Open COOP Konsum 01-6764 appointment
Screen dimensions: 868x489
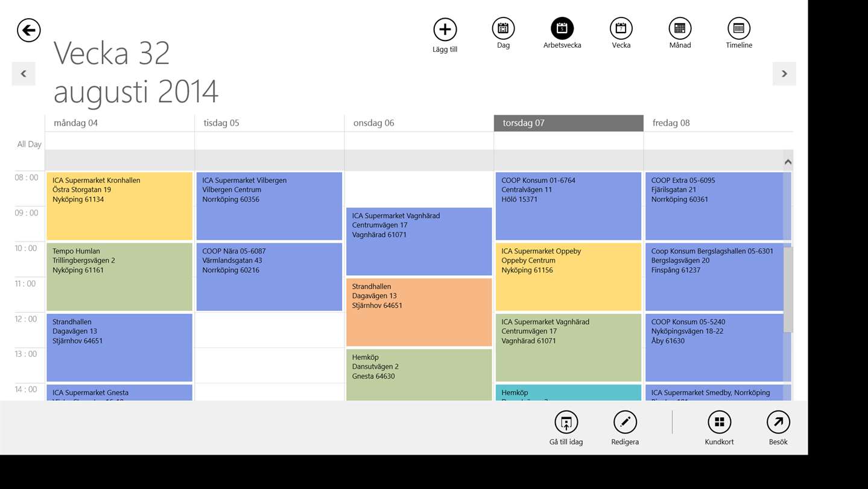568,206
